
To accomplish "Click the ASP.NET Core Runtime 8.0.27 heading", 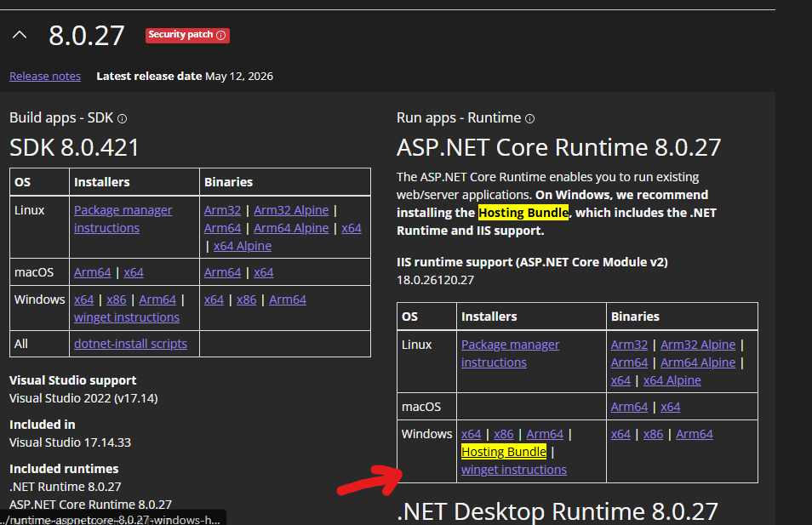I will point(558,147).
